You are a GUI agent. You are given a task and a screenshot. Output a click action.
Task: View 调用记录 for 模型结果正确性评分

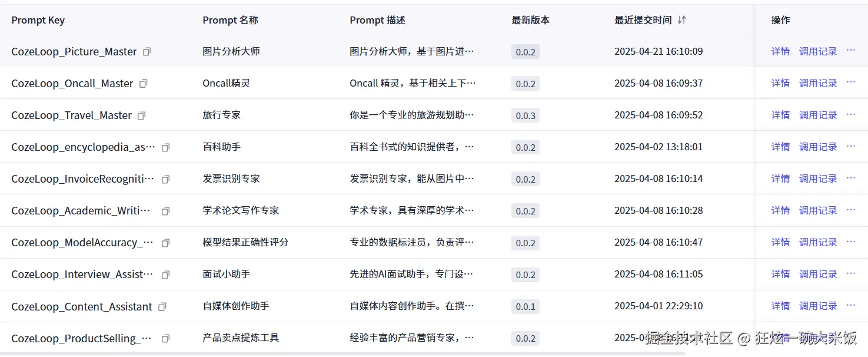tap(818, 242)
